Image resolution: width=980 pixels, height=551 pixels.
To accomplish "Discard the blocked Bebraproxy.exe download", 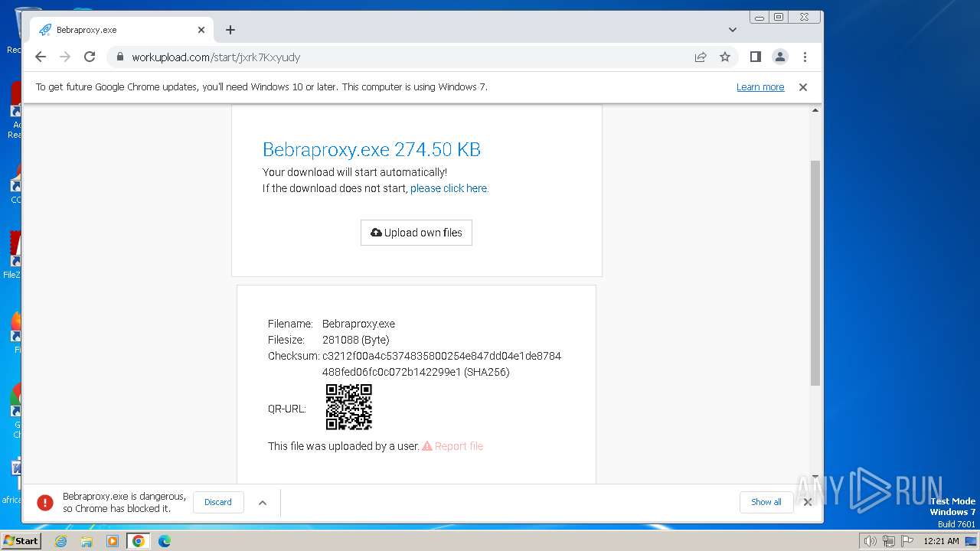I will point(218,502).
